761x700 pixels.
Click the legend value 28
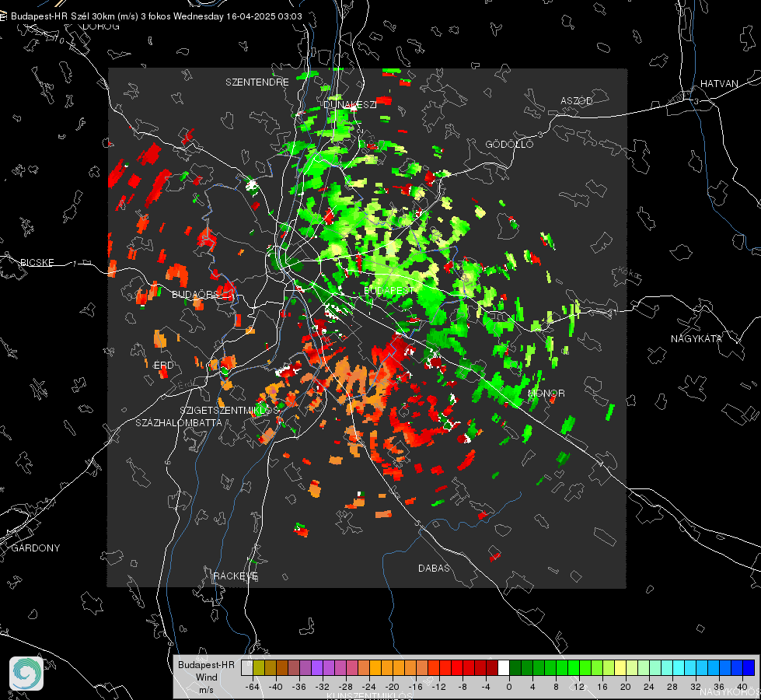672,687
